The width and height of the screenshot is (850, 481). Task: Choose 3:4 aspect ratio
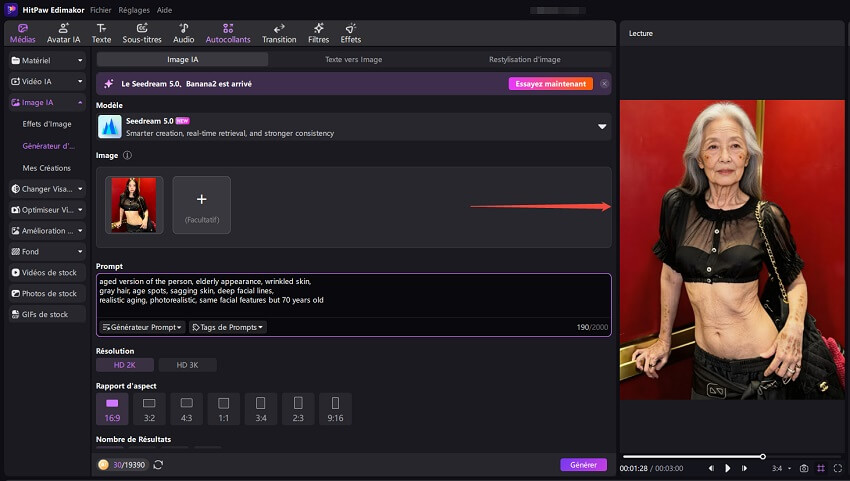[x=261, y=409]
